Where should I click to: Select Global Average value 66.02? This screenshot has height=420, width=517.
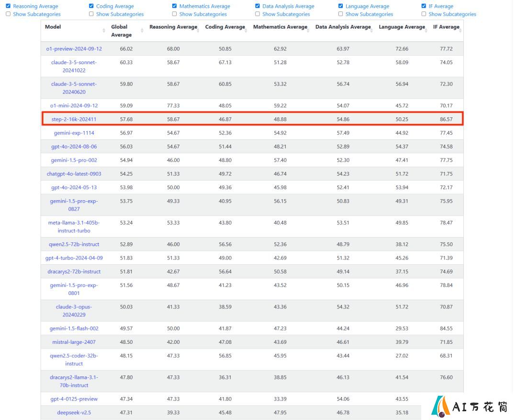click(x=126, y=49)
